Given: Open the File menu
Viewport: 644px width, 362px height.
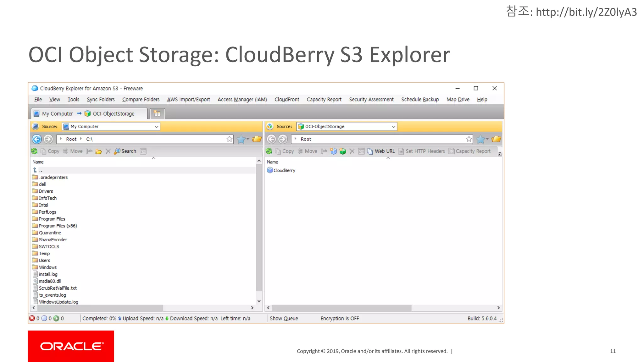Looking at the screenshot, I should tap(38, 100).
